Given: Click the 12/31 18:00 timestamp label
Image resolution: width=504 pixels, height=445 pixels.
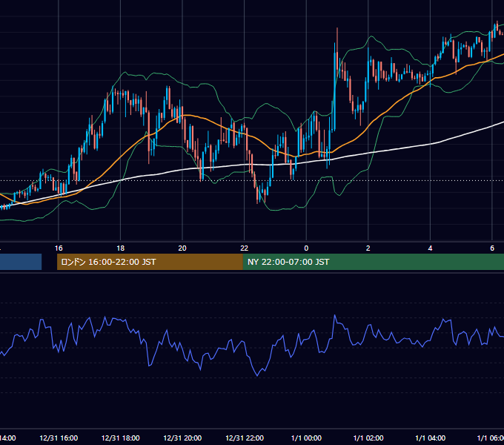Looking at the screenshot, I should [x=121, y=438].
